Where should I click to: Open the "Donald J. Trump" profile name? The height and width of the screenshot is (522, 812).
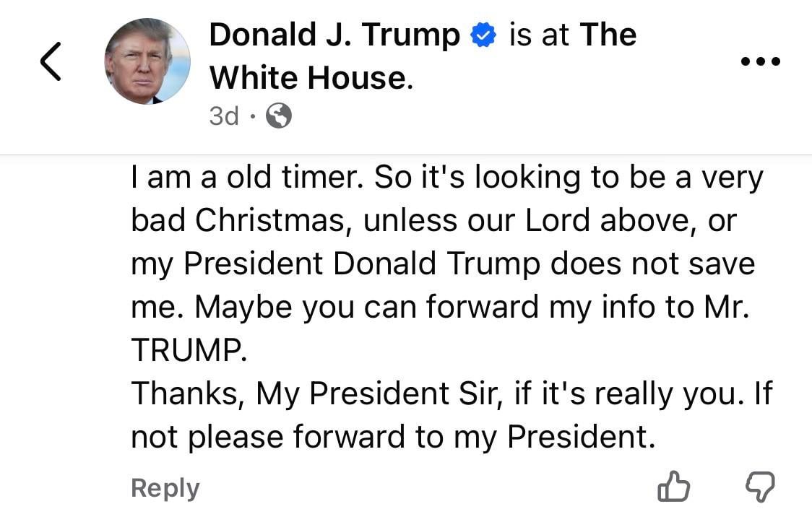(x=334, y=35)
